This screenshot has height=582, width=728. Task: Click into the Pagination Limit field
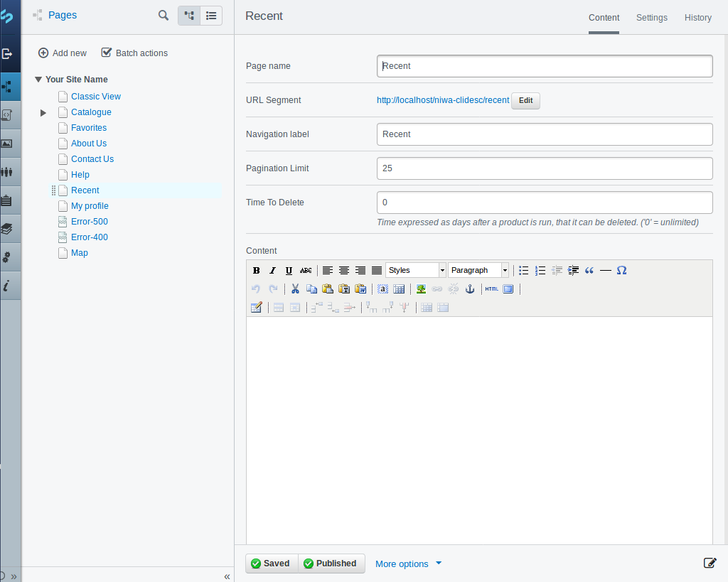[544, 168]
